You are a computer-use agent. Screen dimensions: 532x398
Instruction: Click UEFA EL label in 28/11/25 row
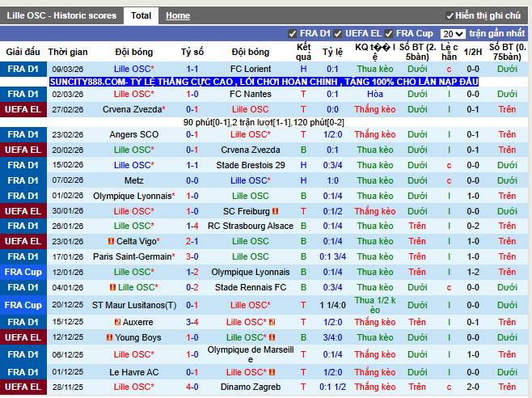23,387
